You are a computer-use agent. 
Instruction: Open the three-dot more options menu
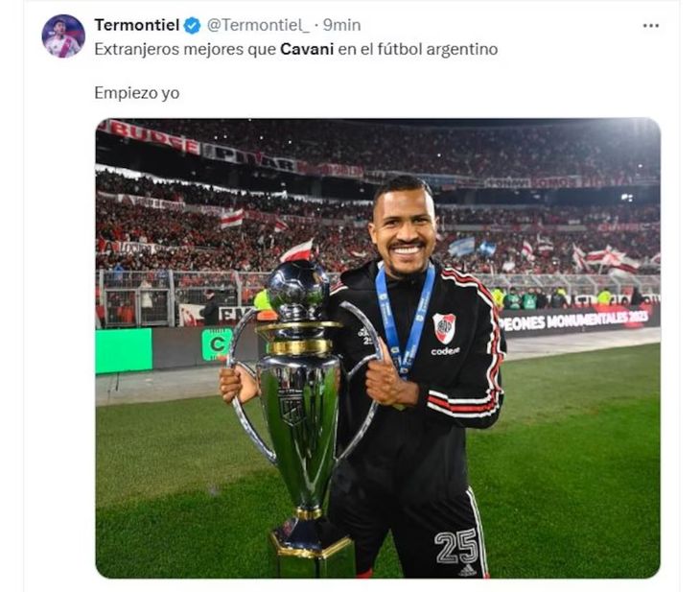(x=650, y=26)
